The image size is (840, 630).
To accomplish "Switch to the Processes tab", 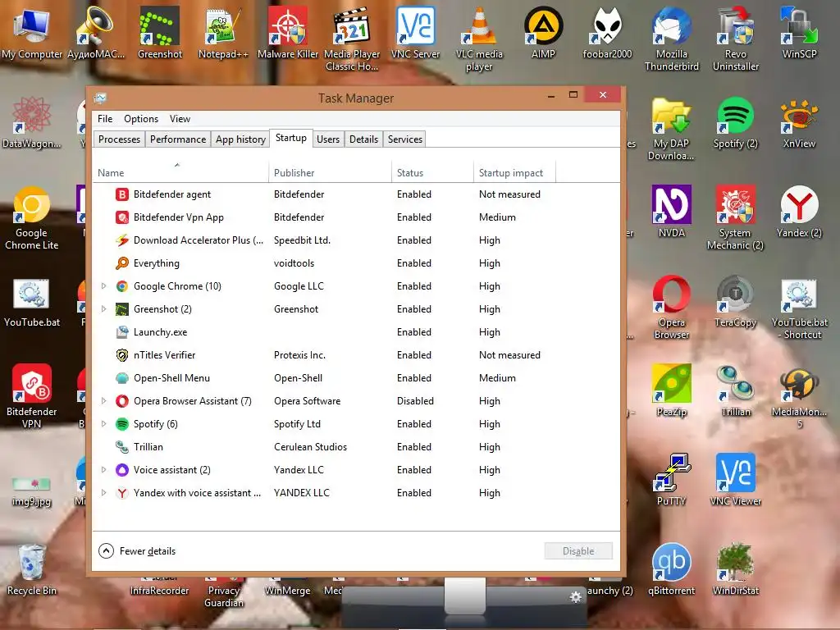I will click(x=119, y=139).
